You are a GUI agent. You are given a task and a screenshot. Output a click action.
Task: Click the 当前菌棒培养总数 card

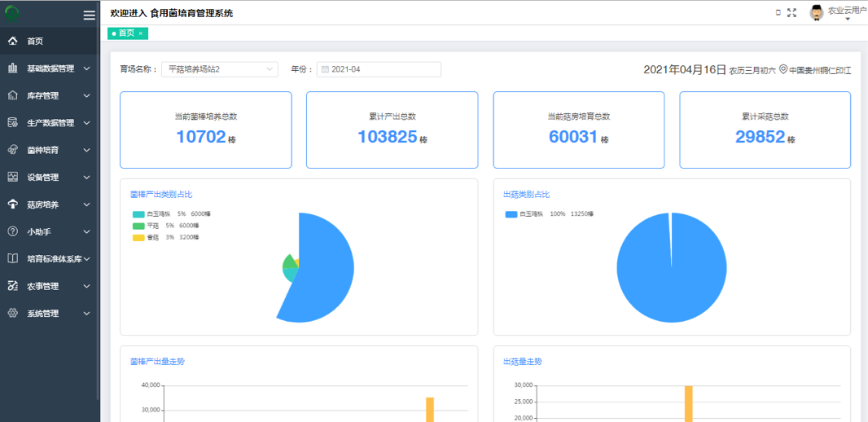pos(205,130)
